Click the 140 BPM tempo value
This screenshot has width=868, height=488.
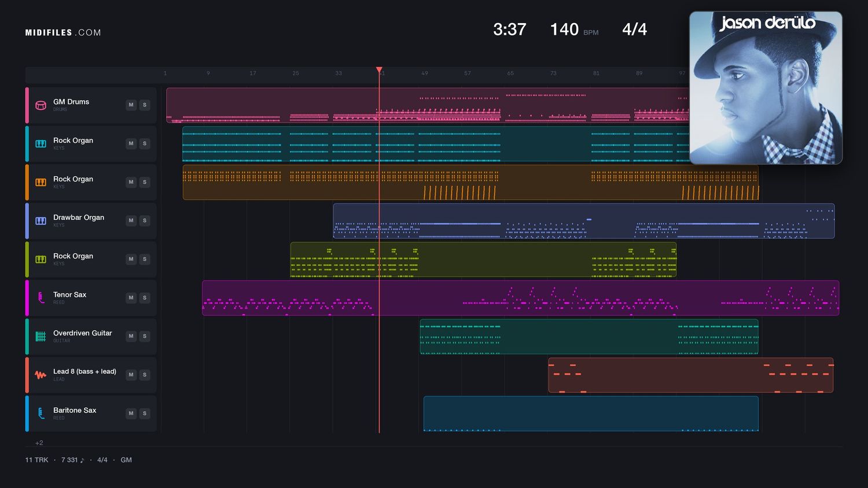[x=564, y=29]
